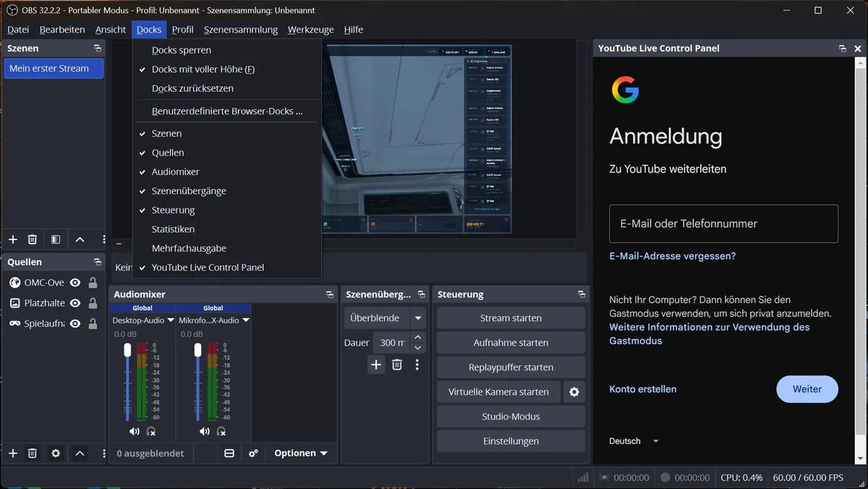The height and width of the screenshot is (489, 868).
Task: Click the Desktop-Audio volume slider handle
Action: point(128,350)
